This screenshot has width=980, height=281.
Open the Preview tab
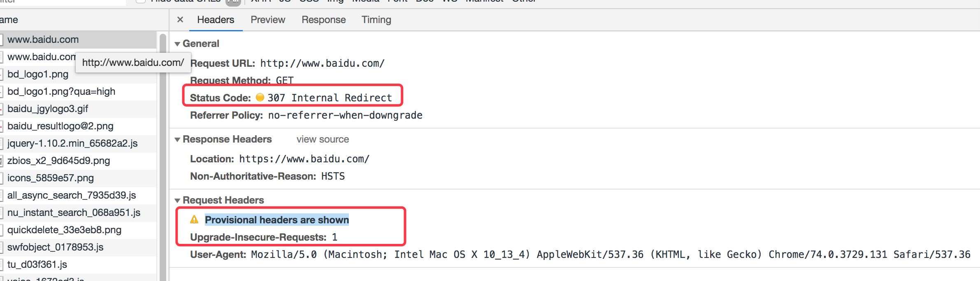click(268, 20)
